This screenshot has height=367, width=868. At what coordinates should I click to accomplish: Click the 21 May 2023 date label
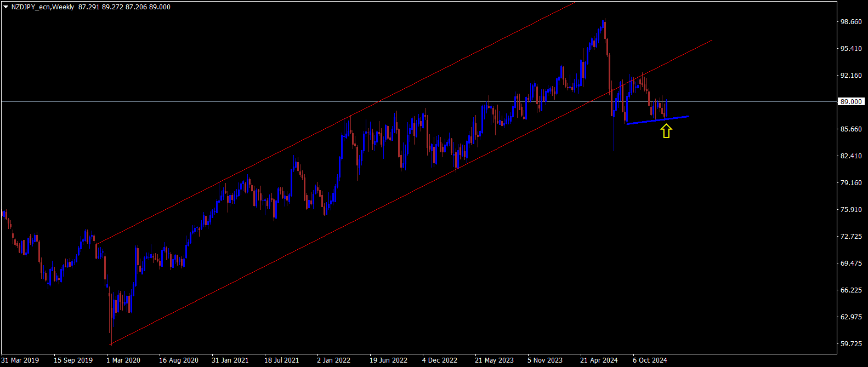click(x=495, y=360)
